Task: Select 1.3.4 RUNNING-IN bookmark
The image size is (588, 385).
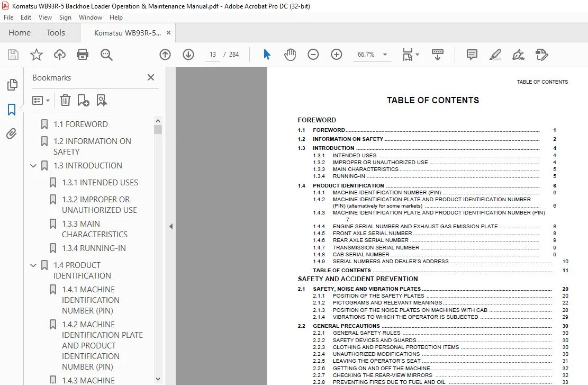Action: tap(94, 248)
